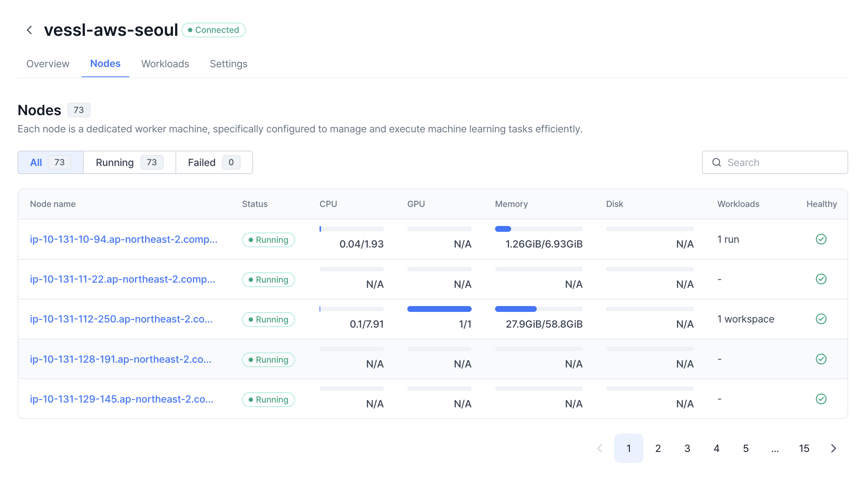Click healthy checkmark for ip-10-131-129-145 node
The image size is (868, 479).
pos(821,399)
